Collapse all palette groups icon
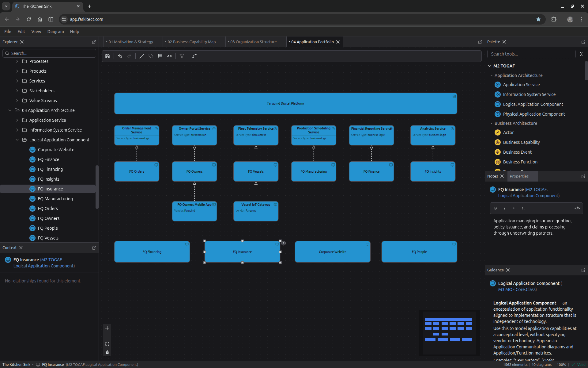The height and width of the screenshot is (368, 588). (581, 54)
